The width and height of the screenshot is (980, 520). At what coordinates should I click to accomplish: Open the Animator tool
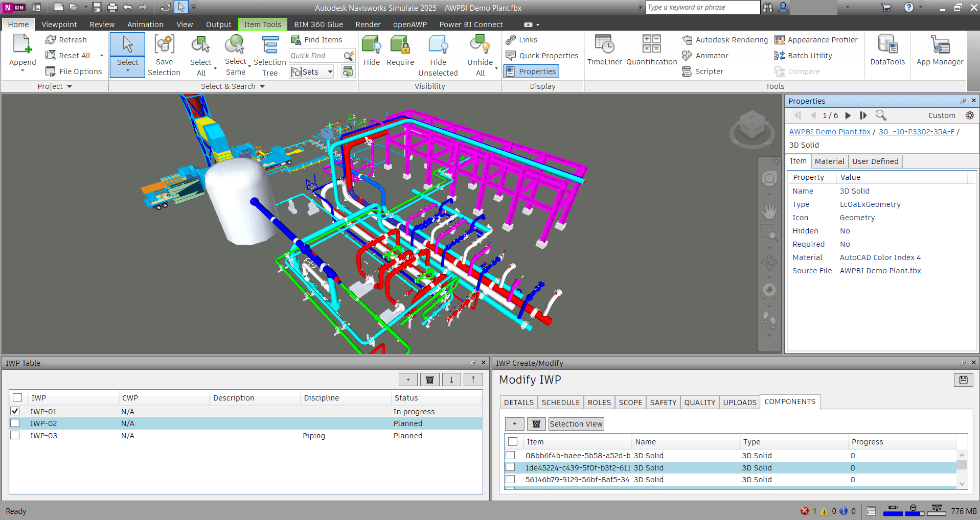click(705, 56)
